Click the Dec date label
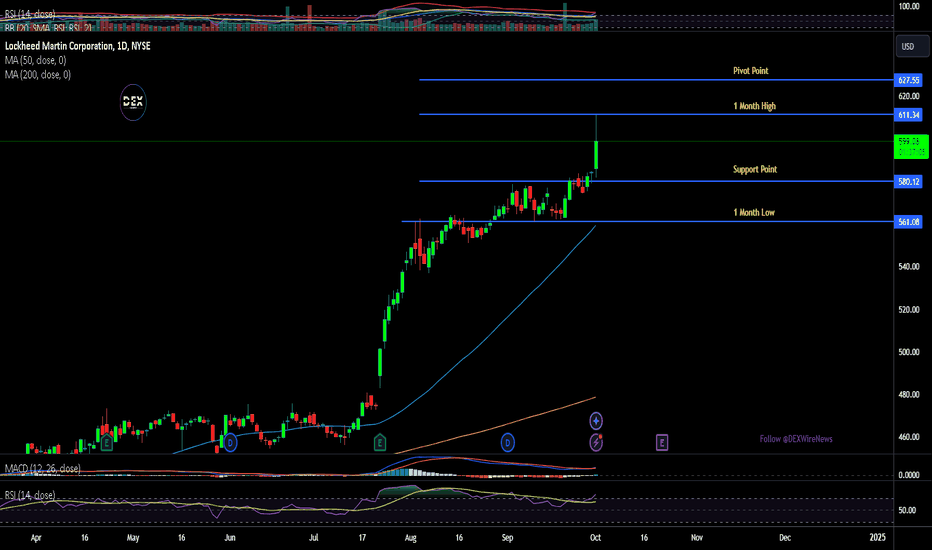 click(x=785, y=538)
